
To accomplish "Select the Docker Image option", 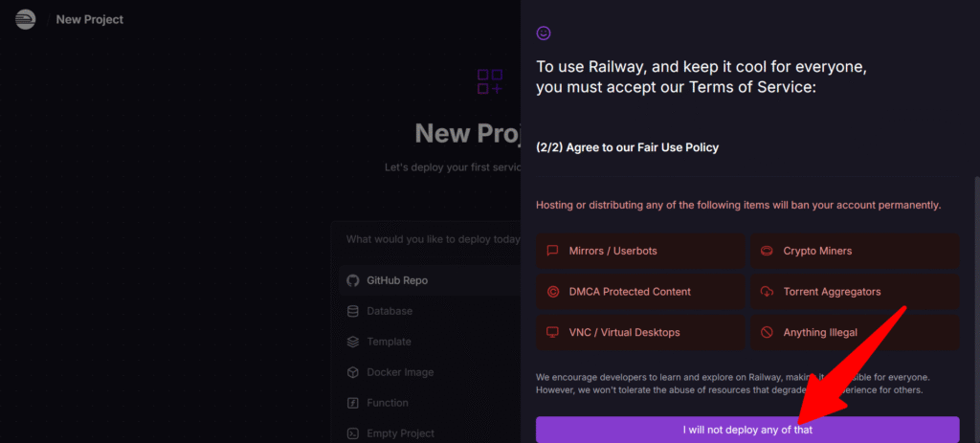I will click(x=430, y=372).
